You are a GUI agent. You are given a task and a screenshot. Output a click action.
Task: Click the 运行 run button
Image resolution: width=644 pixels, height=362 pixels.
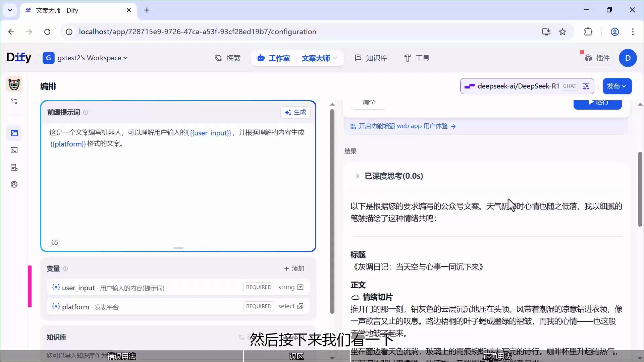597,104
